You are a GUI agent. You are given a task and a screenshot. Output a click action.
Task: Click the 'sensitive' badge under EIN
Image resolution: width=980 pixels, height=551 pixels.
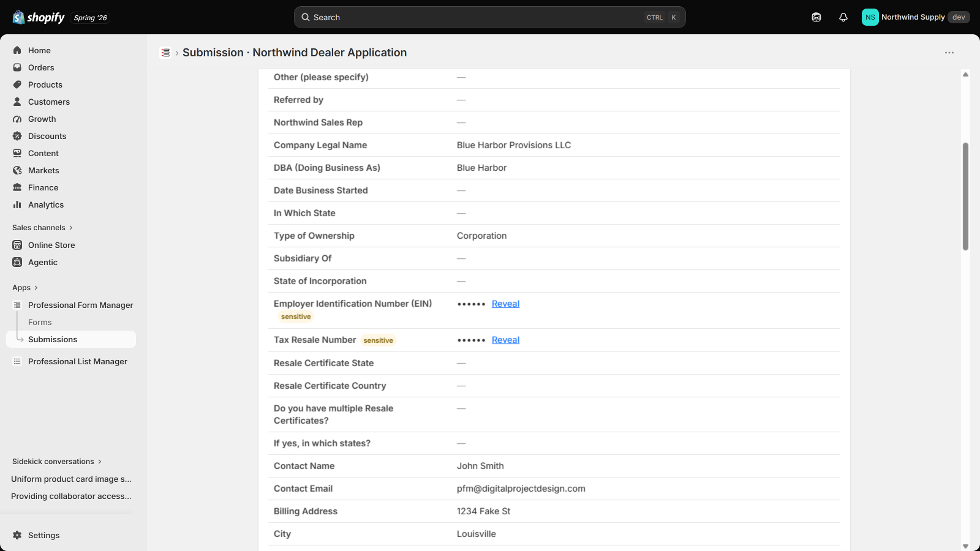click(296, 317)
